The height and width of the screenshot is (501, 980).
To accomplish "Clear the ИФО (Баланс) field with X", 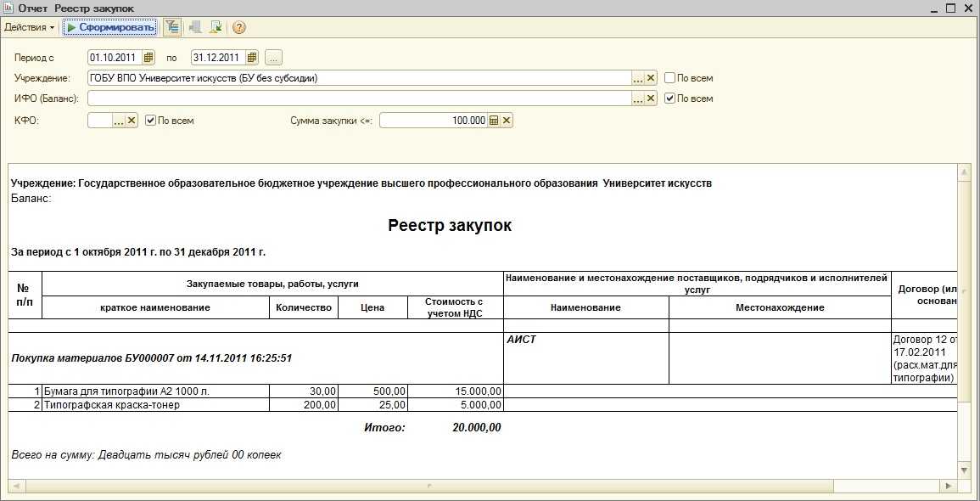I will pyautogui.click(x=651, y=99).
